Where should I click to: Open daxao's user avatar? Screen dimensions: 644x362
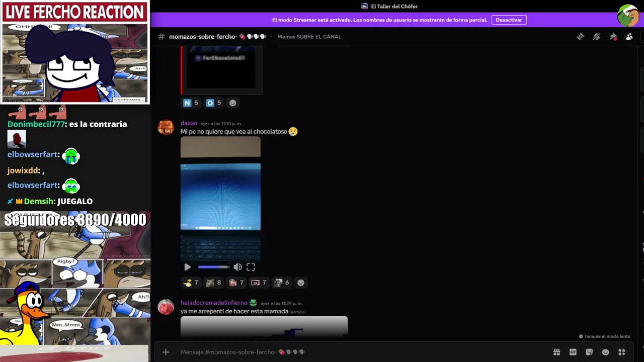[166, 128]
